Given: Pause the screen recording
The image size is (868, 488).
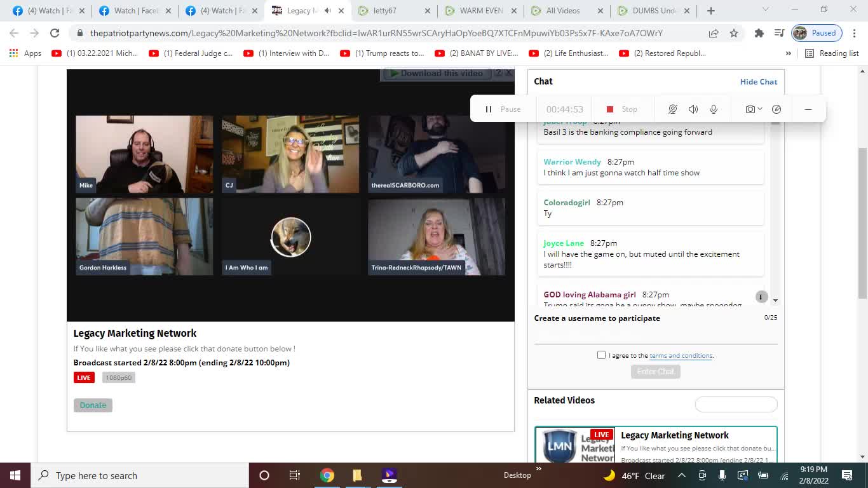Looking at the screenshot, I should point(503,109).
